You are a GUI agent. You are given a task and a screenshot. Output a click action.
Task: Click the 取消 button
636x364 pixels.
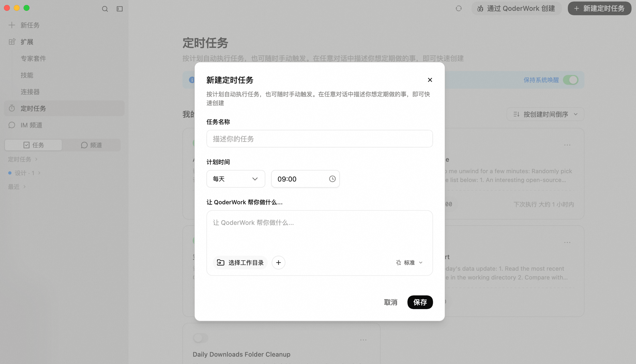click(x=391, y=302)
